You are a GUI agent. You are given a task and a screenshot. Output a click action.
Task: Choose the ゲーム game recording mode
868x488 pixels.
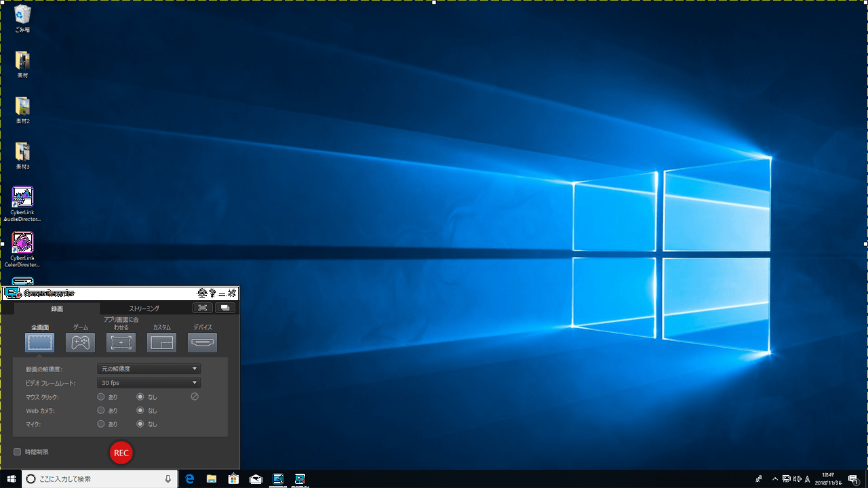80,342
